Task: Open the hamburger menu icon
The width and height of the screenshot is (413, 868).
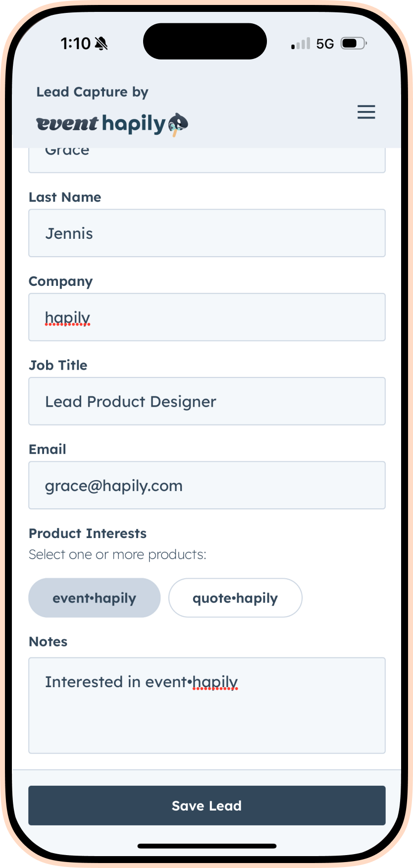Action: [x=366, y=112]
